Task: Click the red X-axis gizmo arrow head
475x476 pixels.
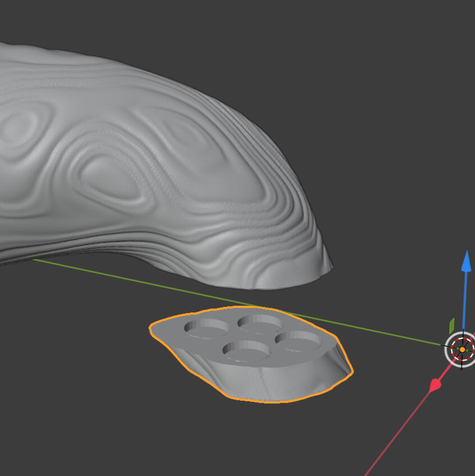Action: pyautogui.click(x=435, y=385)
